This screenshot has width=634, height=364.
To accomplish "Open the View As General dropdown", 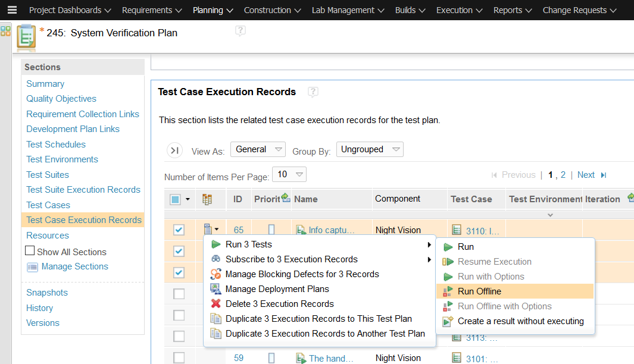I will coord(258,150).
